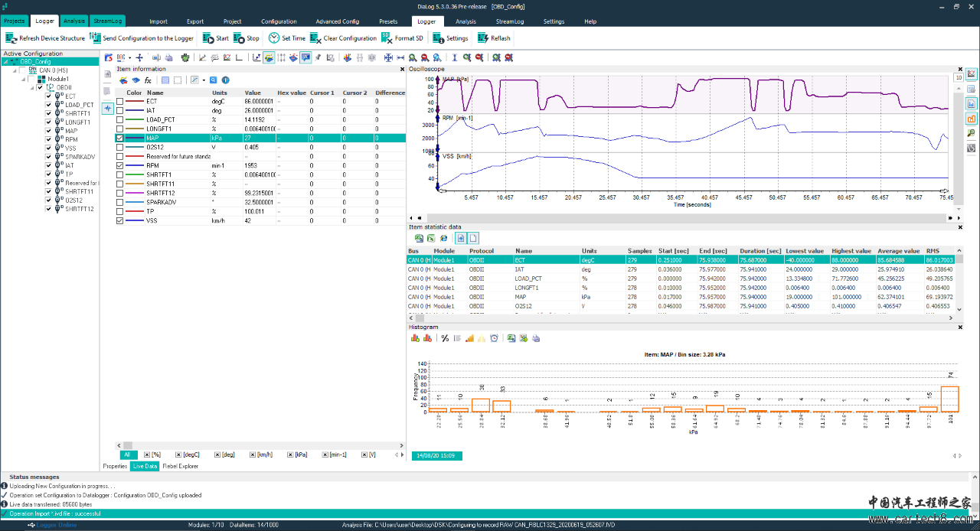Click the Reflash icon
The height and width of the screenshot is (531, 980).
483,37
